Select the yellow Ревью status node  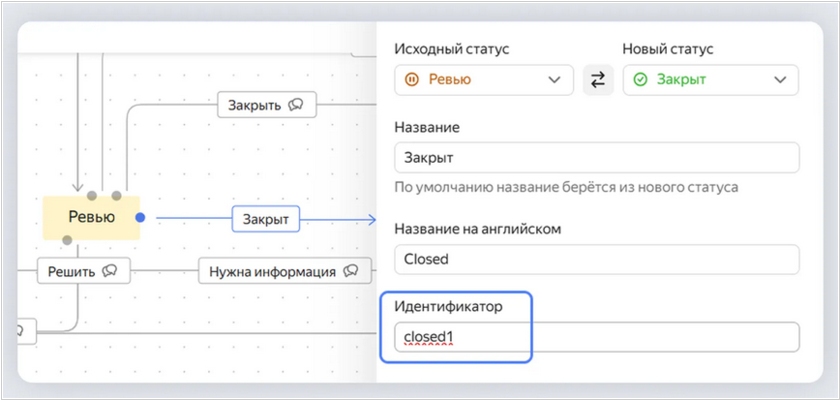click(91, 217)
